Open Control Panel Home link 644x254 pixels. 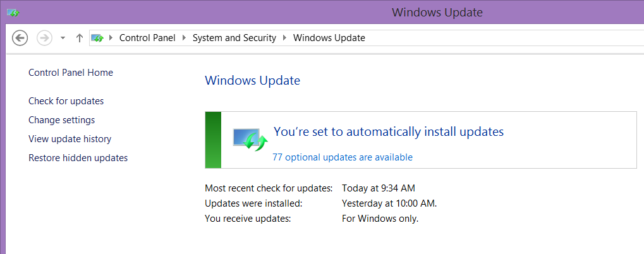coord(71,73)
